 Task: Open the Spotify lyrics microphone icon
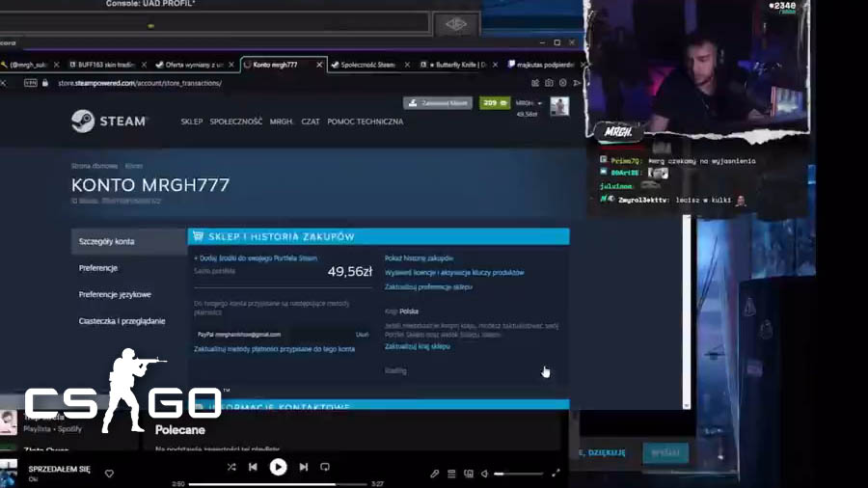435,474
